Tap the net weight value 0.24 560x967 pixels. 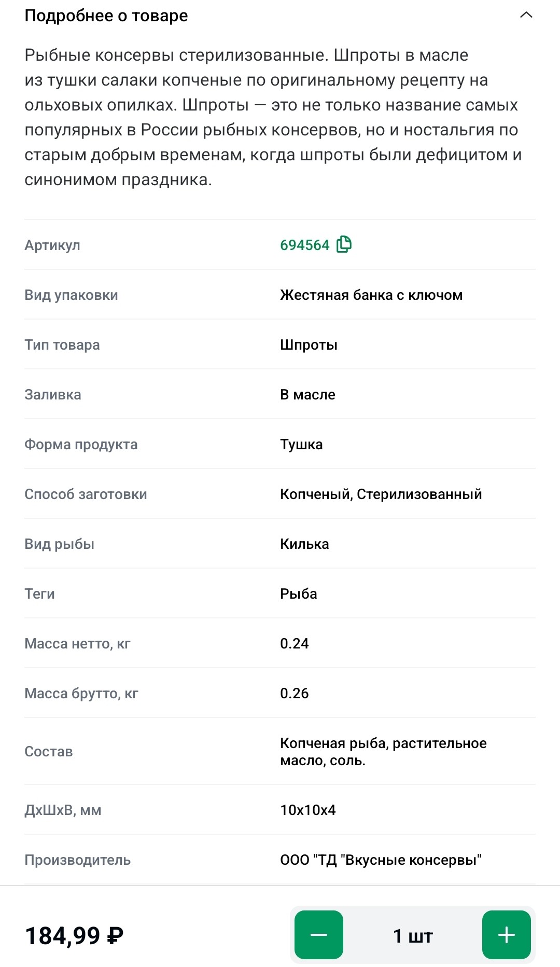point(295,643)
